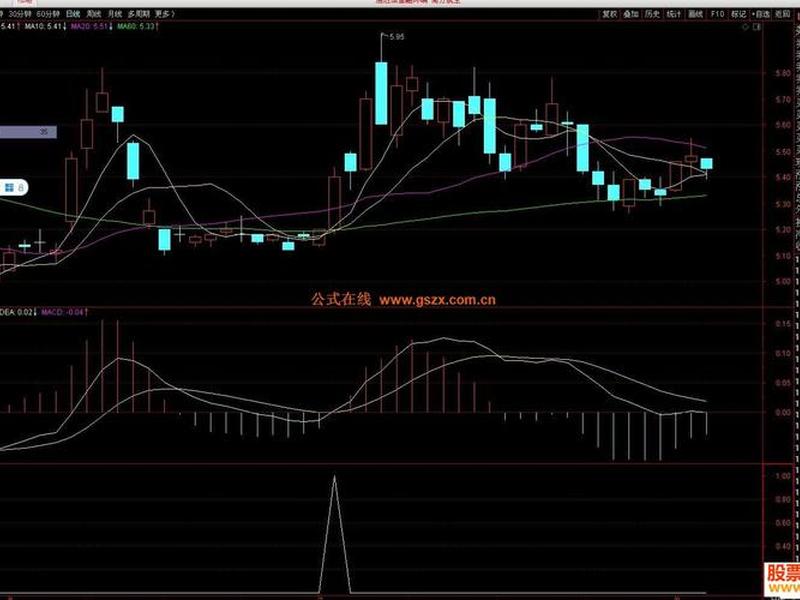This screenshot has height=600, width=800.
Task: Click the 5.00 price axis label
Action: [783, 281]
